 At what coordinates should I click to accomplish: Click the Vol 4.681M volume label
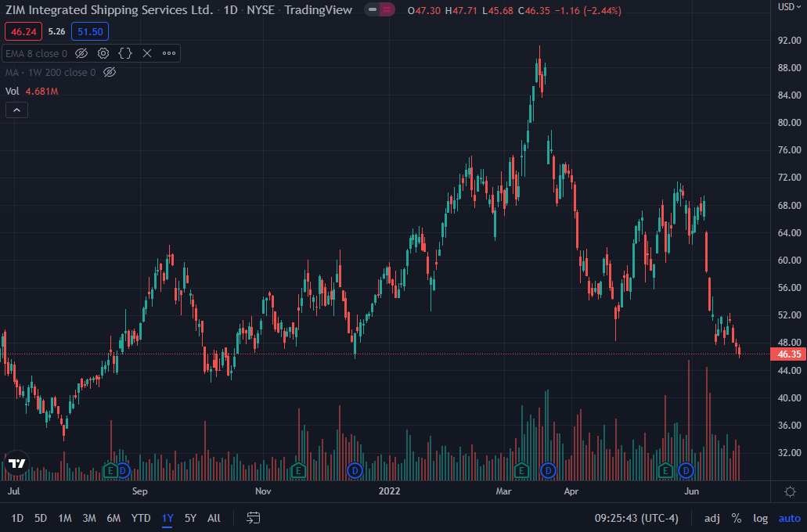click(31, 91)
